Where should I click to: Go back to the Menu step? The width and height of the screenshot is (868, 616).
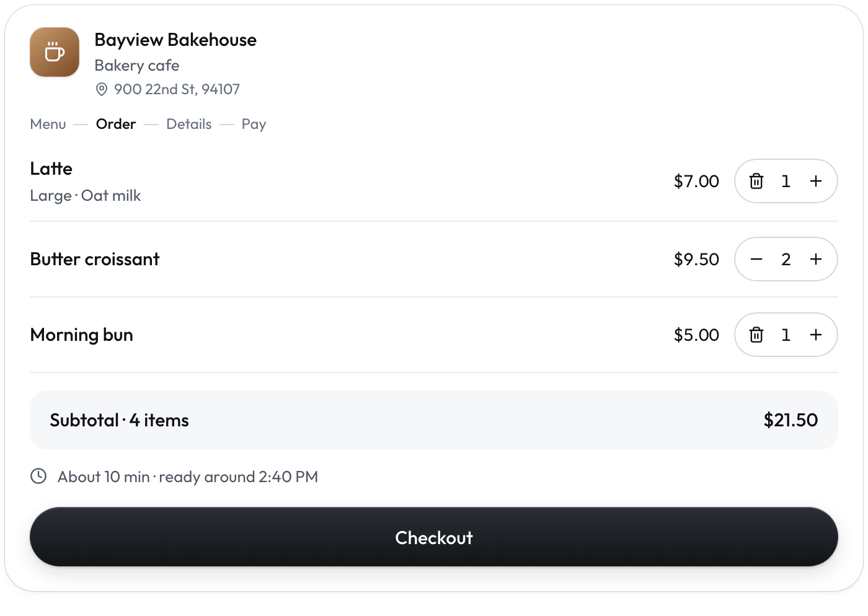coord(48,124)
